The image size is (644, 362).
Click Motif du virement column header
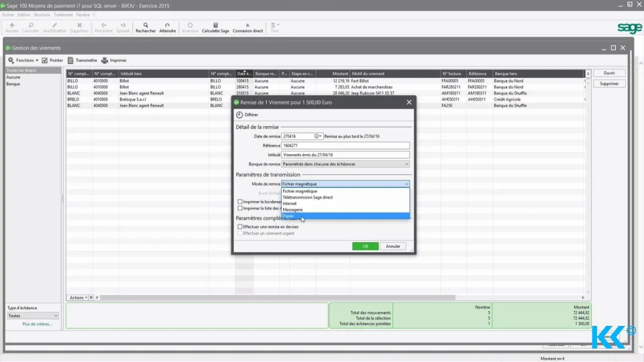395,74
